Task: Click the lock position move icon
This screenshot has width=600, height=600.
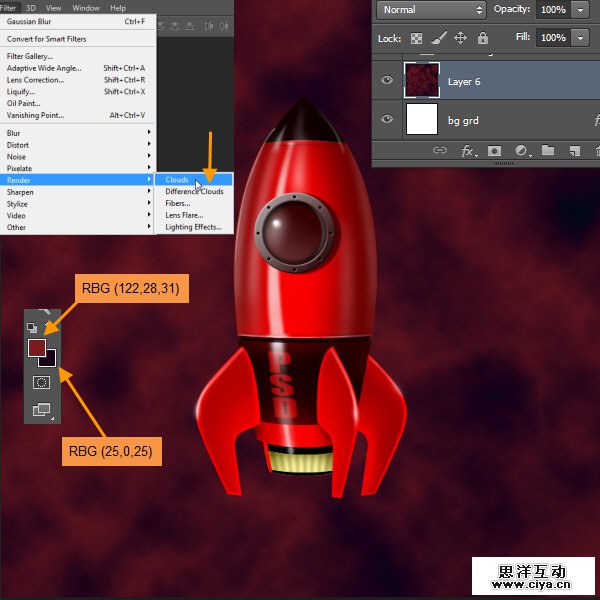Action: point(461,38)
